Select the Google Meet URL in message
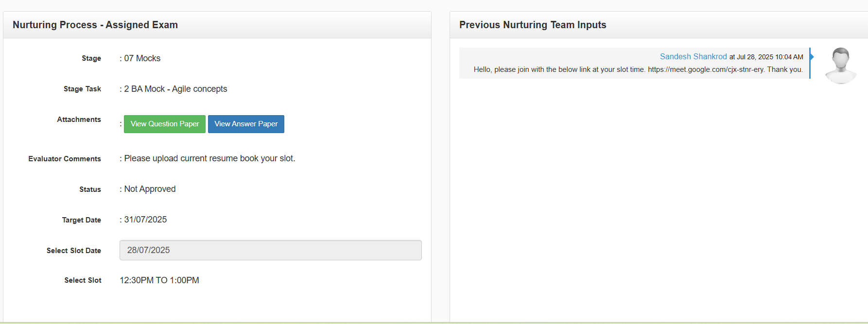 [706, 69]
